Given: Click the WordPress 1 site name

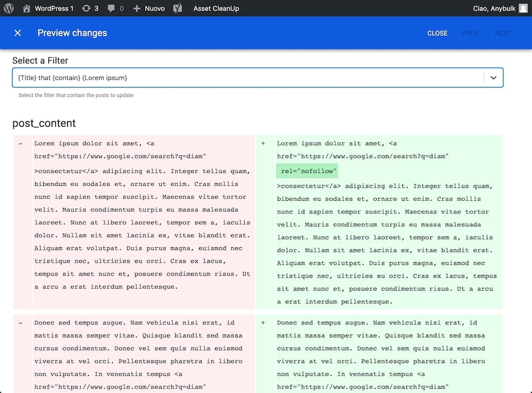Looking at the screenshot, I should (54, 8).
